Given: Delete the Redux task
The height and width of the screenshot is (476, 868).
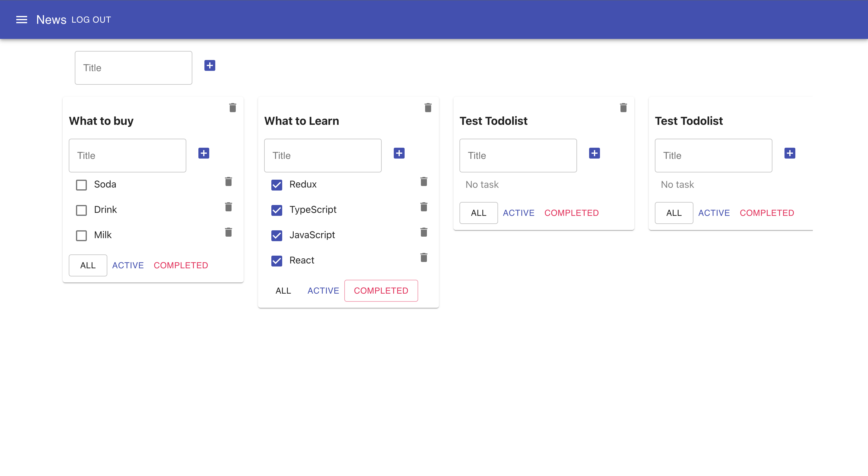Looking at the screenshot, I should [x=424, y=181].
